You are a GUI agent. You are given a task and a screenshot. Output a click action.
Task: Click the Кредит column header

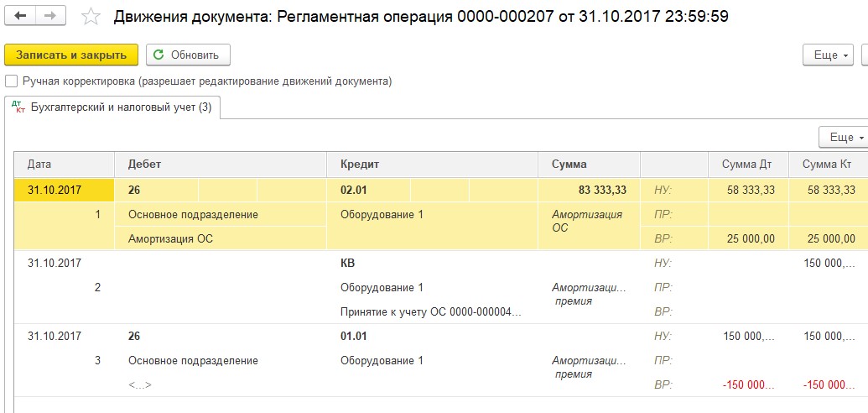[433, 164]
